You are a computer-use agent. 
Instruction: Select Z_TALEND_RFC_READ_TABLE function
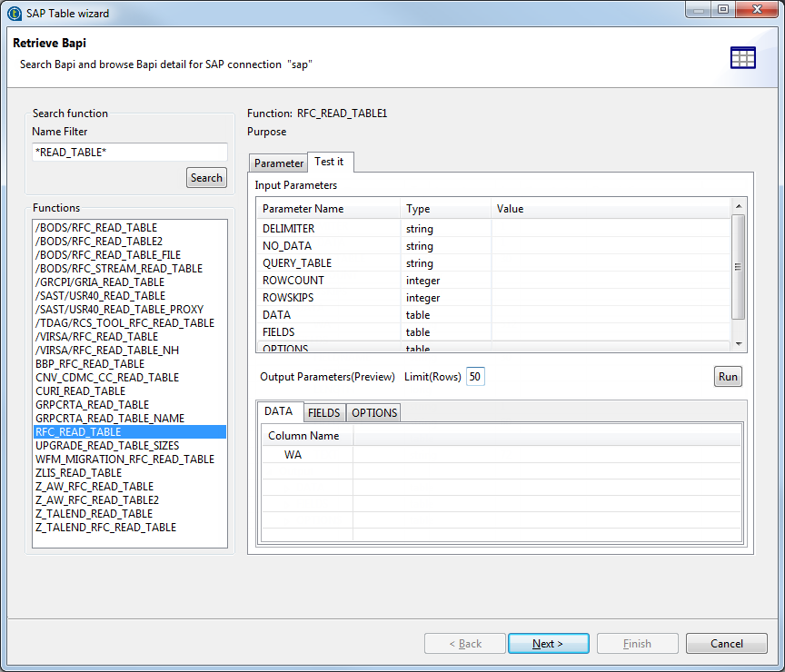coord(105,528)
